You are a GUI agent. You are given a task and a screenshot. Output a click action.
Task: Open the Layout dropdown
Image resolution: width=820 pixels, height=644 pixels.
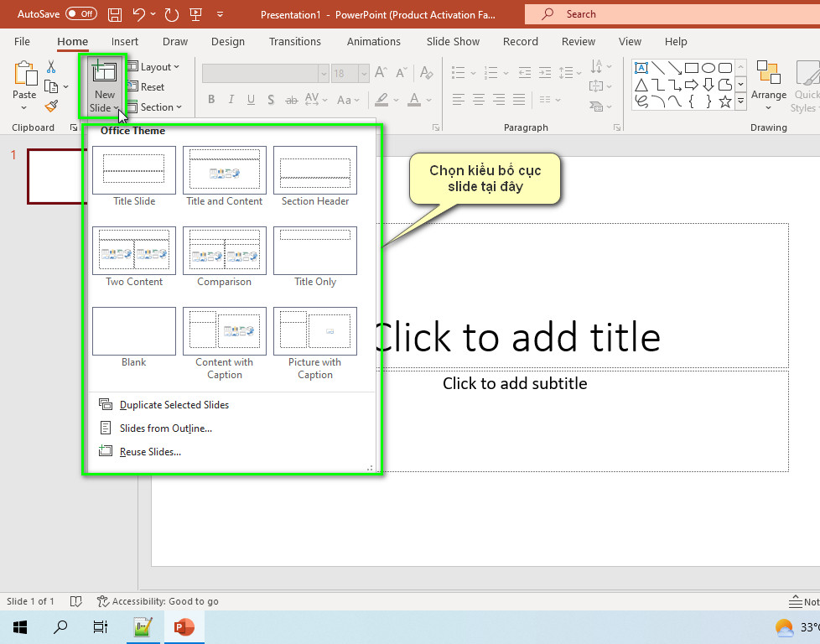click(x=153, y=67)
